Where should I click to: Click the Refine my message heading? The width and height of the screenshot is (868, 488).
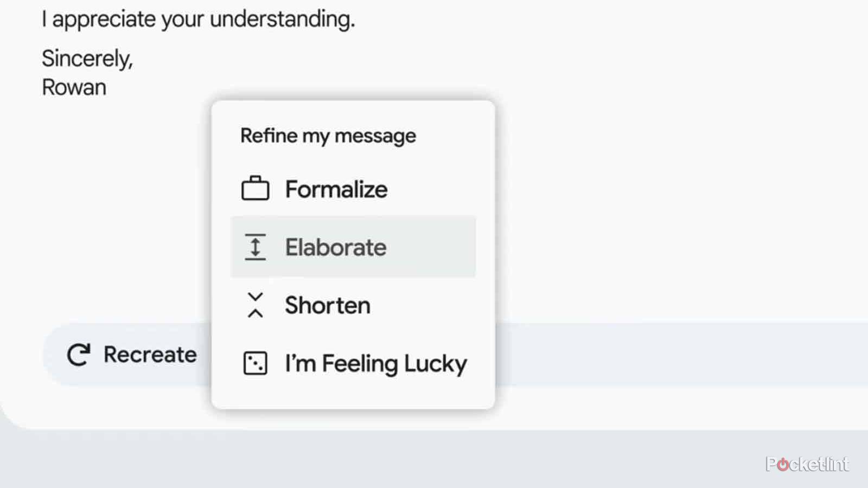click(328, 136)
